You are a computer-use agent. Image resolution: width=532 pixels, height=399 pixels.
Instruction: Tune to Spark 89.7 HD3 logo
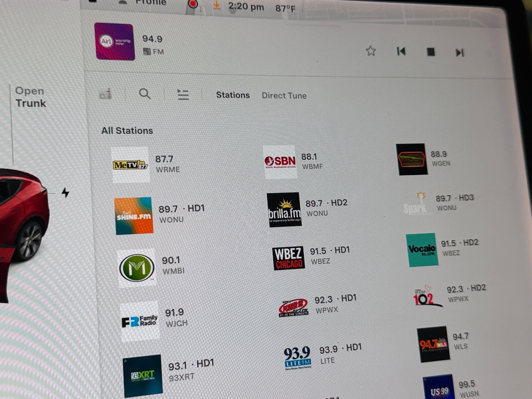click(x=417, y=203)
